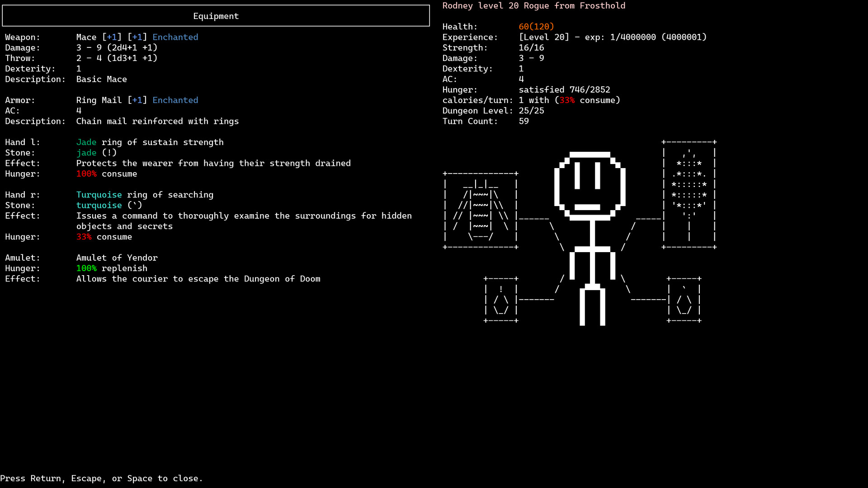Click the jade stone symbol (!)
The height and width of the screenshot is (488, 868).
coord(109,153)
